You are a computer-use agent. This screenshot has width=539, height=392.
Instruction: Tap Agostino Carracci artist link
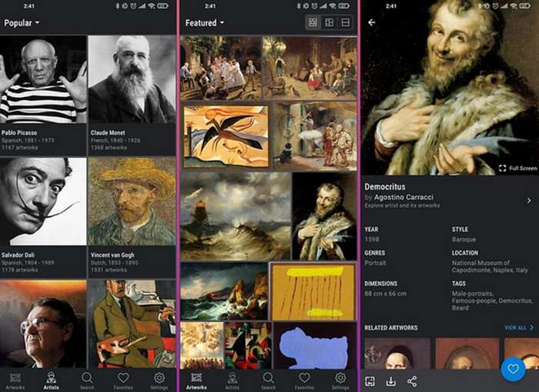click(403, 197)
